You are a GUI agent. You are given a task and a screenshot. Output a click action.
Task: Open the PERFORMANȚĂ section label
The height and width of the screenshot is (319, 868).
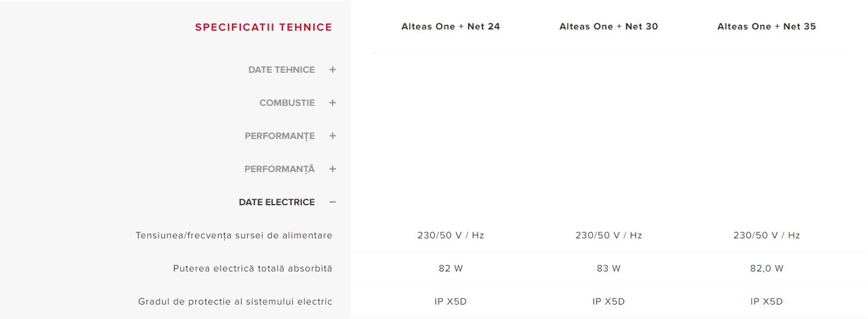coord(279,169)
